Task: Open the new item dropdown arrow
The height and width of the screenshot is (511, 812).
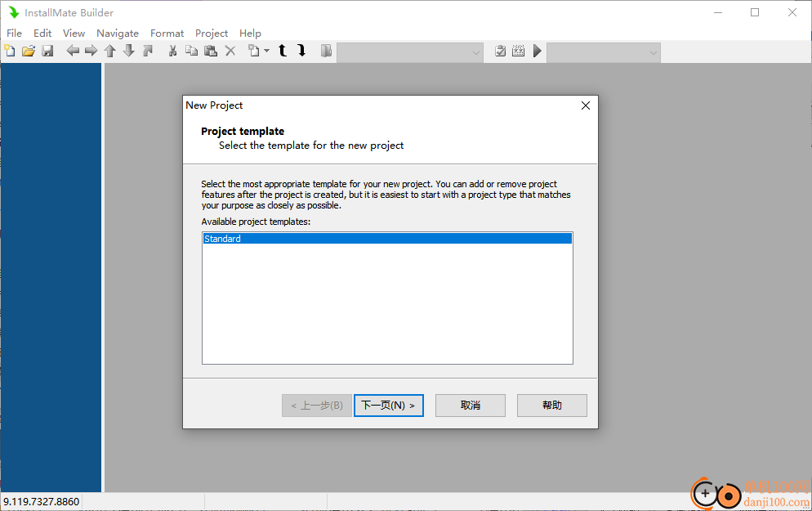Action: tap(266, 51)
